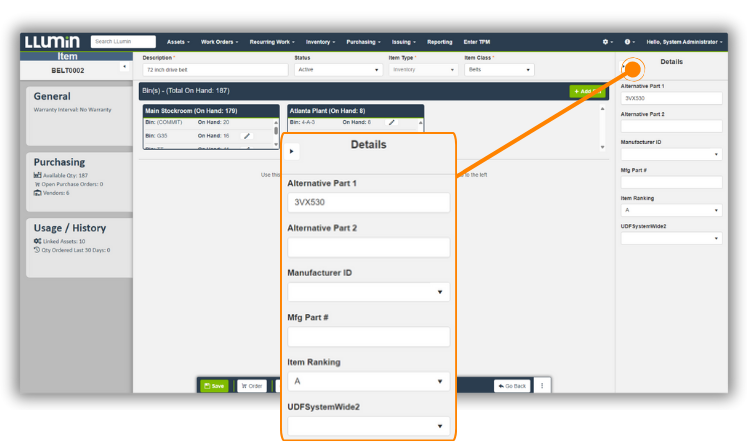747x448 pixels.
Task: Open the help question mark menu
Action: click(628, 42)
